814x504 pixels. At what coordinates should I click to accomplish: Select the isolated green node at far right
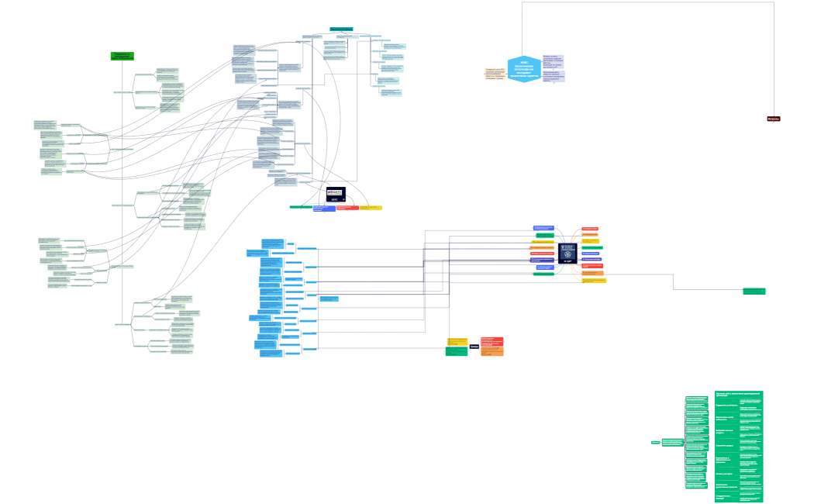point(754,292)
